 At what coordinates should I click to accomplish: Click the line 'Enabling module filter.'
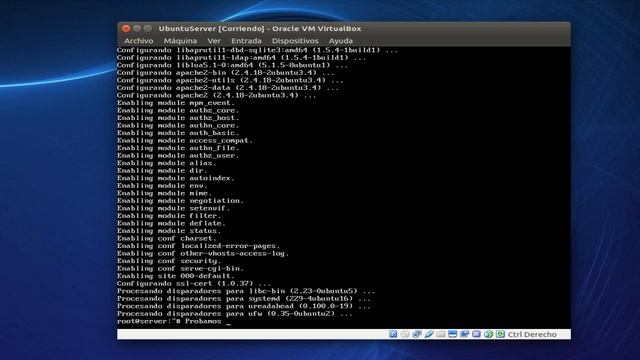click(x=169, y=216)
